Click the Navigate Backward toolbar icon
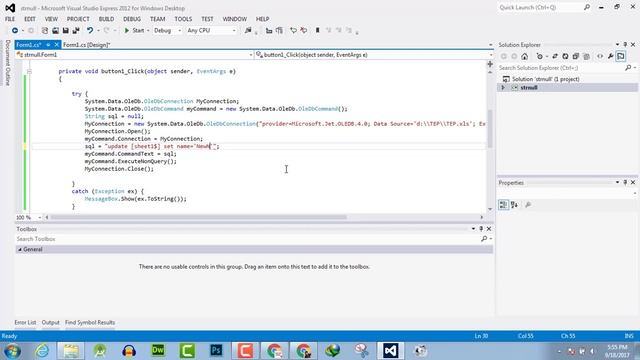The image size is (640, 360). tap(15, 31)
